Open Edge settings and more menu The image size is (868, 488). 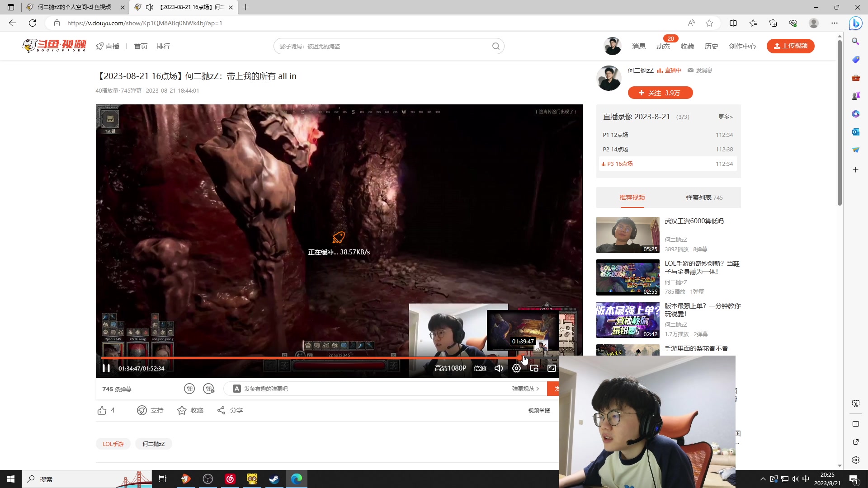835,23
